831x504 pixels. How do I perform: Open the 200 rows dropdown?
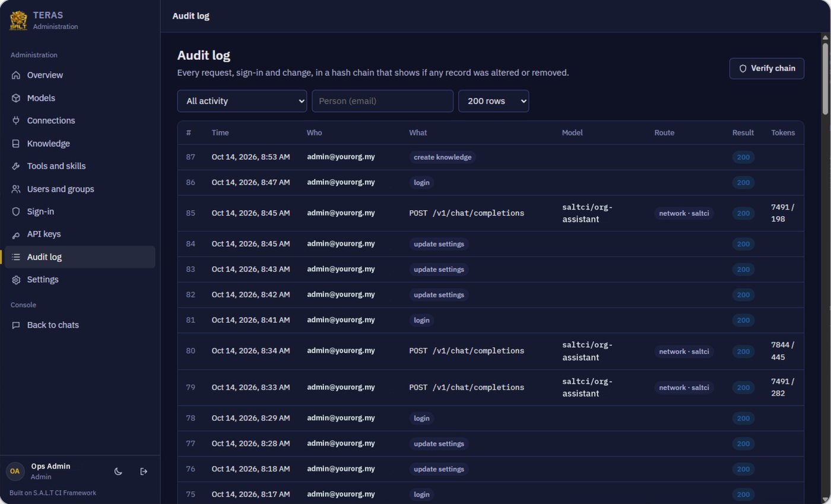493,101
